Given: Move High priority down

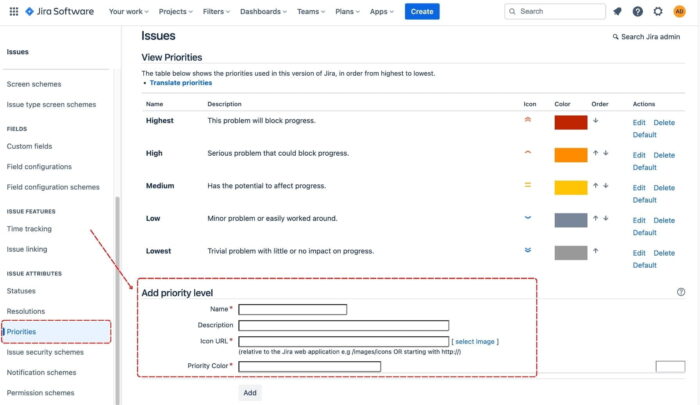Looking at the screenshot, I should 605,153.
